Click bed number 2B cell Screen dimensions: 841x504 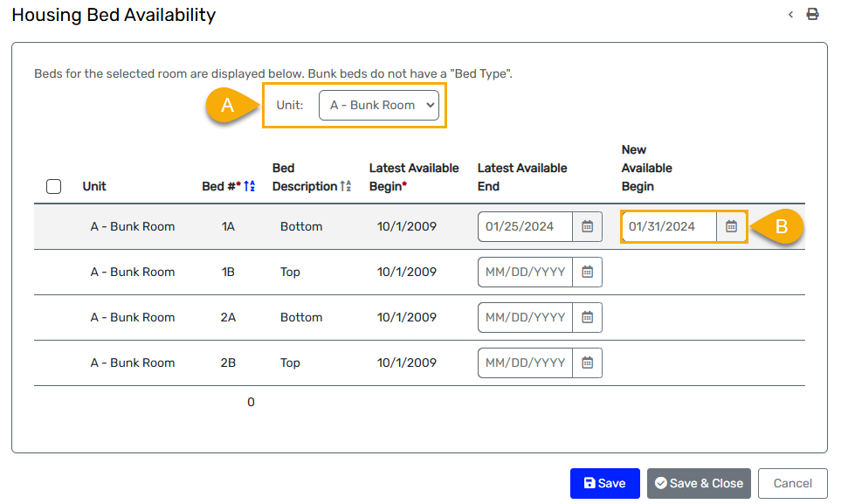click(228, 362)
